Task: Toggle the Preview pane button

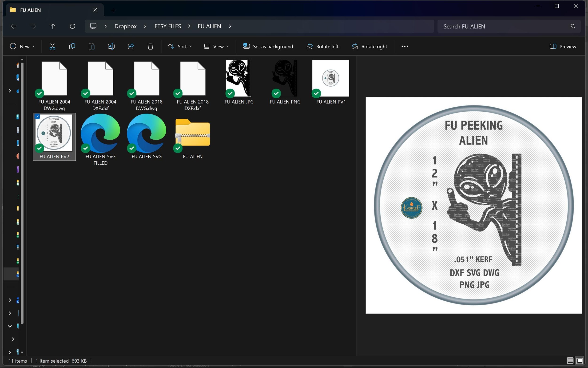Action: (563, 46)
